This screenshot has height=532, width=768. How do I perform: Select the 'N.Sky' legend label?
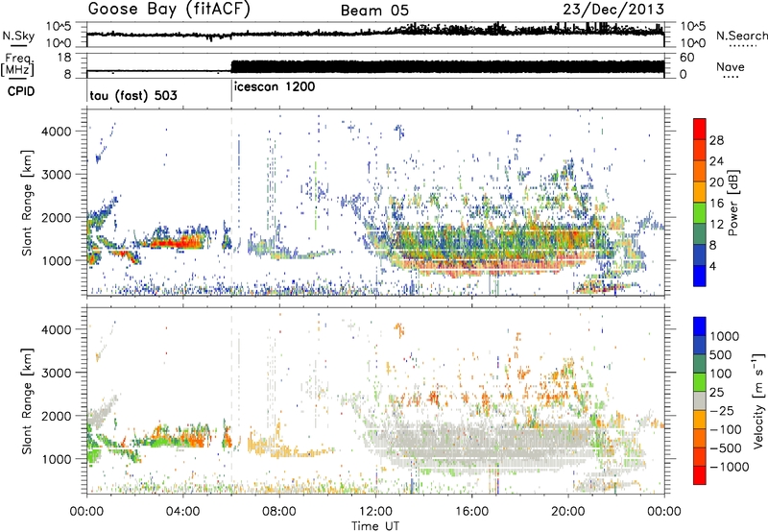pos(18,36)
